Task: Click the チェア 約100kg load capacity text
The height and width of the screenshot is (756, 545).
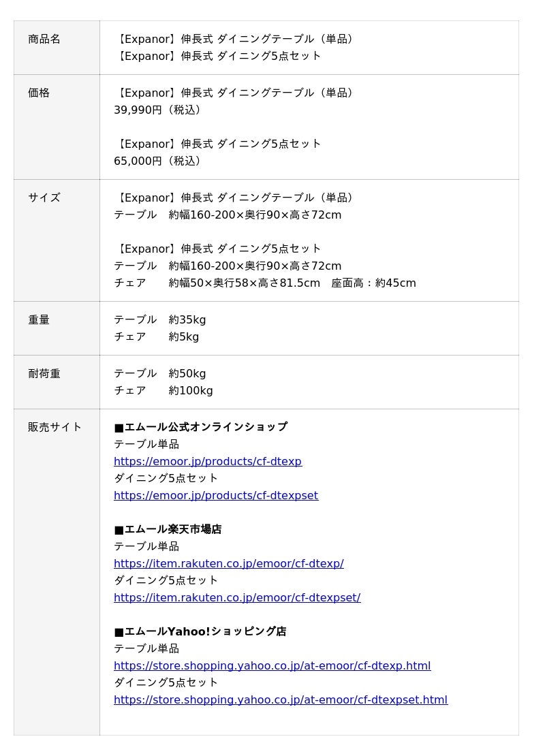Action: pos(163,391)
